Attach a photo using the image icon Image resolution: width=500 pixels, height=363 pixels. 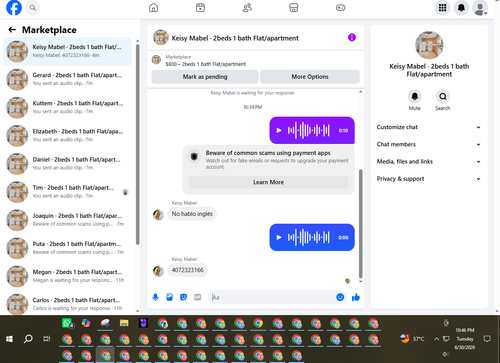[x=169, y=297]
